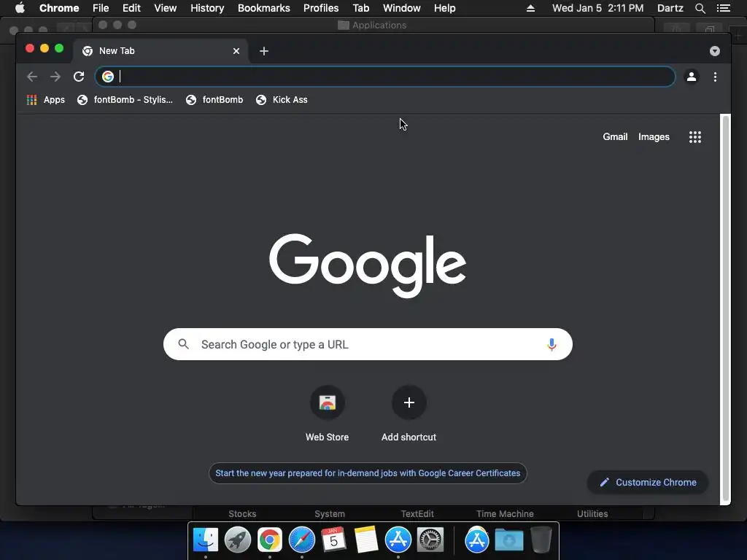The height and width of the screenshot is (560, 747).
Task: Open fontBomb - Stylis... bookmark
Action: click(x=125, y=100)
